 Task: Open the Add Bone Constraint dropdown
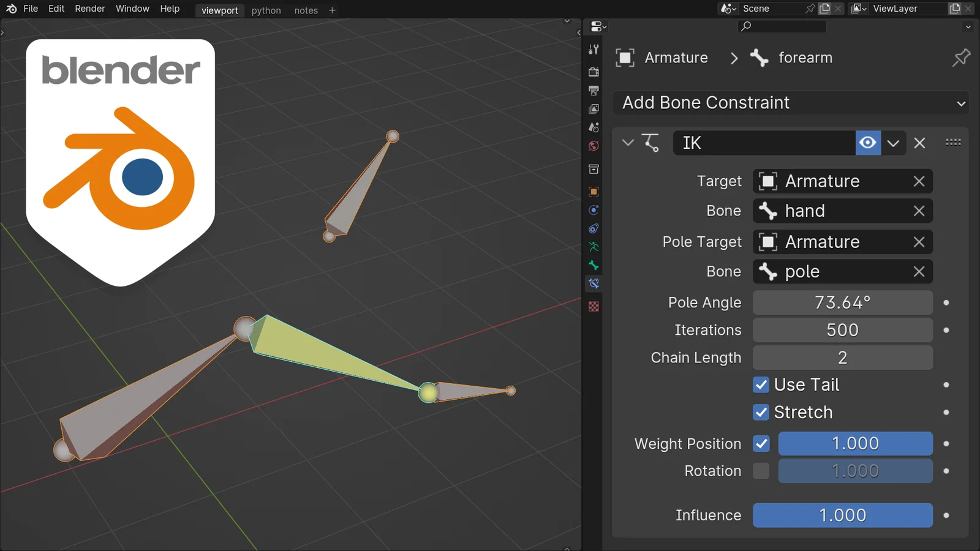(790, 103)
